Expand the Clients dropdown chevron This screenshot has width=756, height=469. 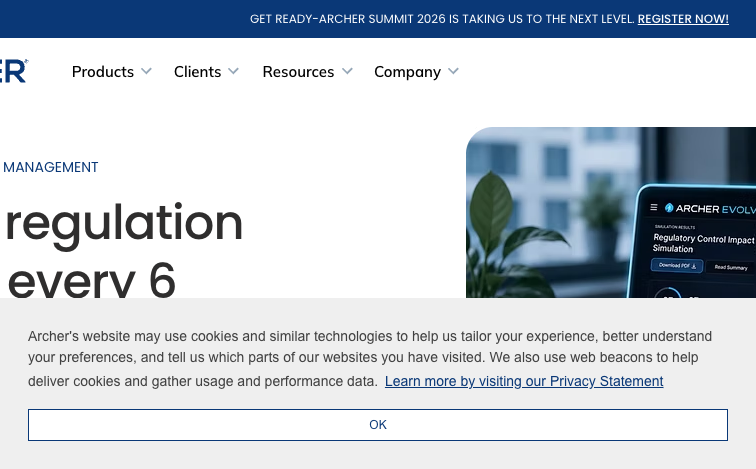pos(233,71)
